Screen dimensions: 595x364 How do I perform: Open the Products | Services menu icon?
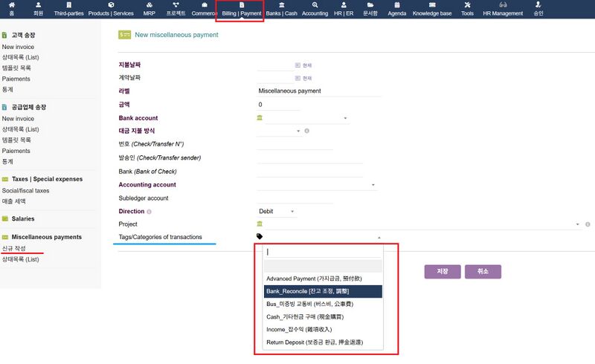point(112,5)
